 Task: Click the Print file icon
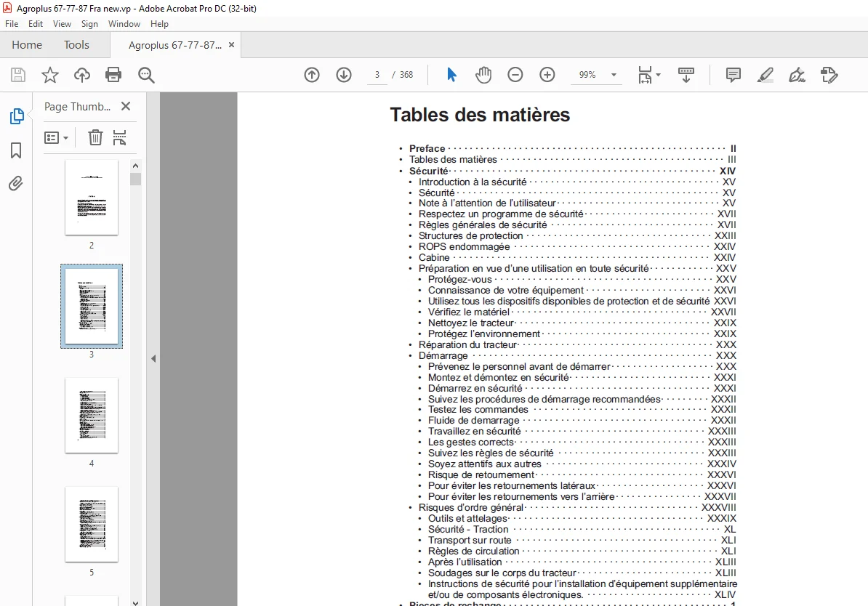coord(113,75)
